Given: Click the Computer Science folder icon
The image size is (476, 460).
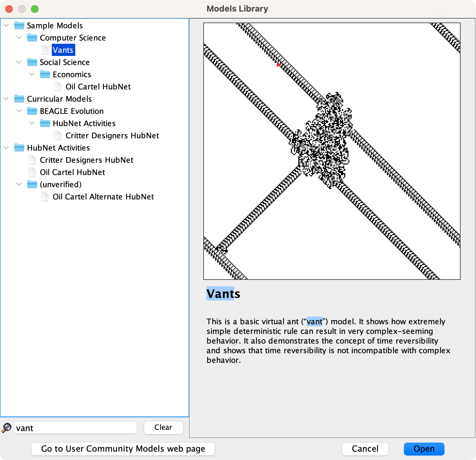Looking at the screenshot, I should [32, 38].
